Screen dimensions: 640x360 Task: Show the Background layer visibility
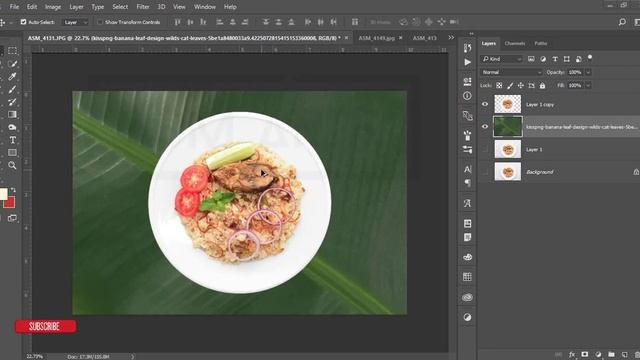click(x=485, y=172)
